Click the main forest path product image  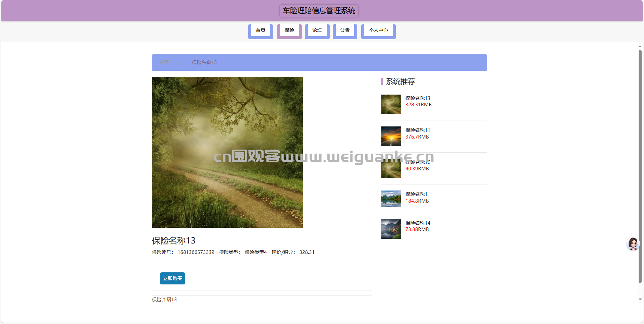(x=227, y=152)
